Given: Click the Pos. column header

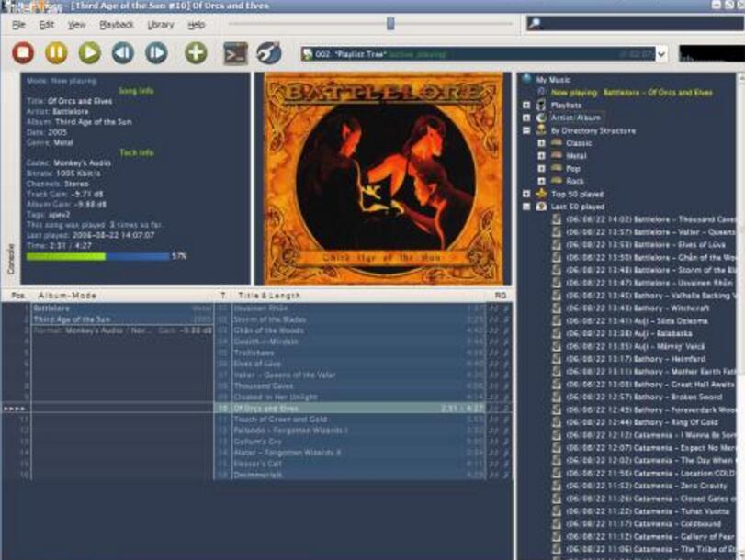Looking at the screenshot, I should [17, 296].
